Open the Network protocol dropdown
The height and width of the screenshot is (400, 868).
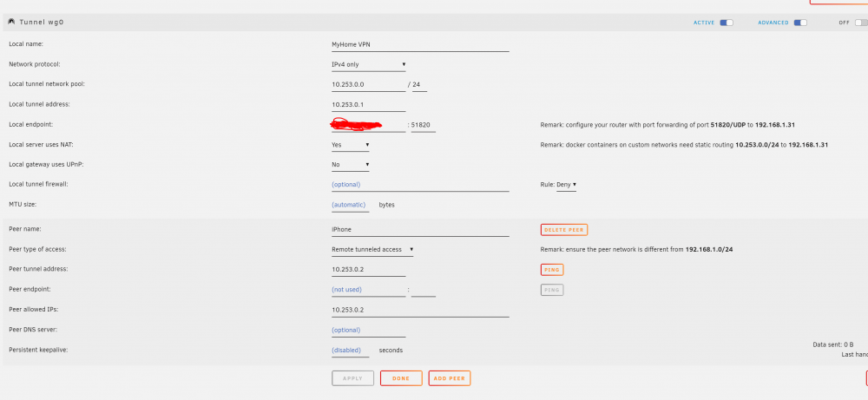tap(369, 65)
